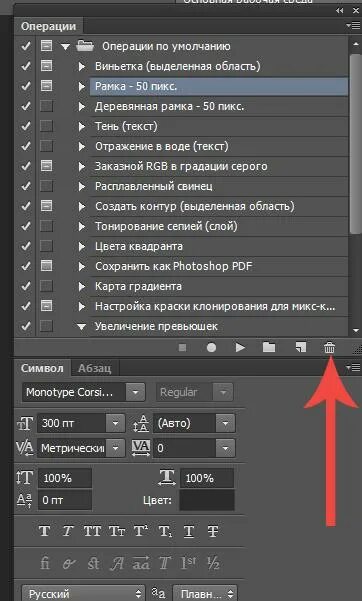Image resolution: width=362 pixels, height=601 pixels.
Task: Toggle dialog box for Деревянная рамка action
Action: (46, 106)
